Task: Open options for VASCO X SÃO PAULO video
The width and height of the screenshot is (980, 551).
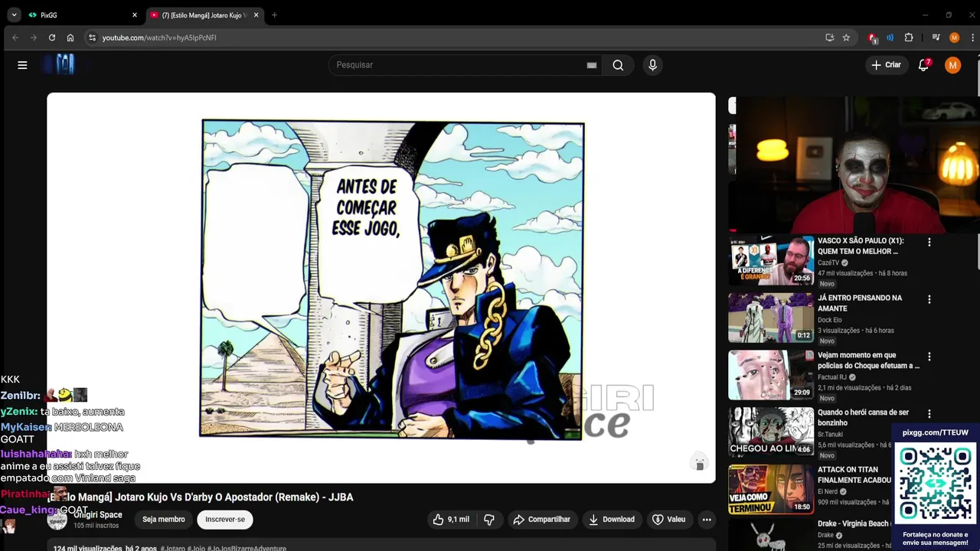Action: [x=929, y=242]
